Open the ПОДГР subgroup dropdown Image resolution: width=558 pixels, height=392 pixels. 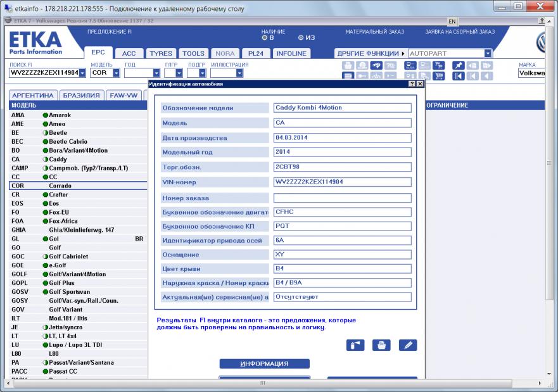click(x=202, y=73)
